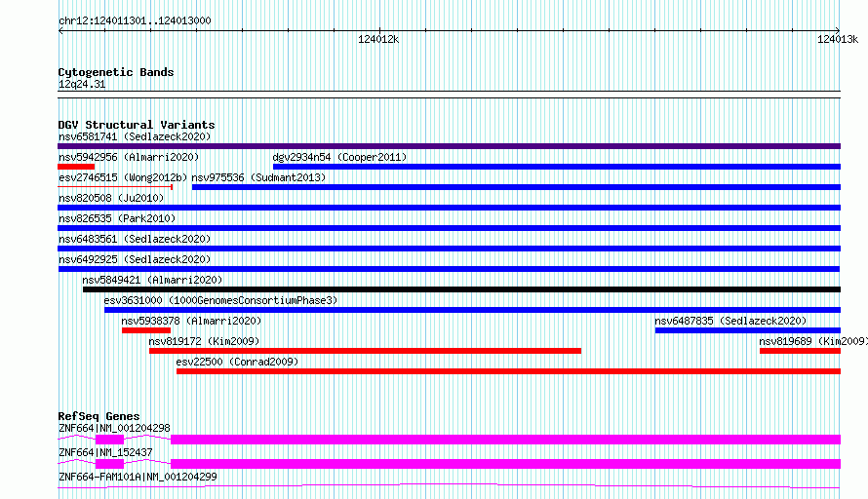Viewport: 868px width, 499px height.
Task: Select the short red nsv5938378 bar
Action: (x=146, y=330)
